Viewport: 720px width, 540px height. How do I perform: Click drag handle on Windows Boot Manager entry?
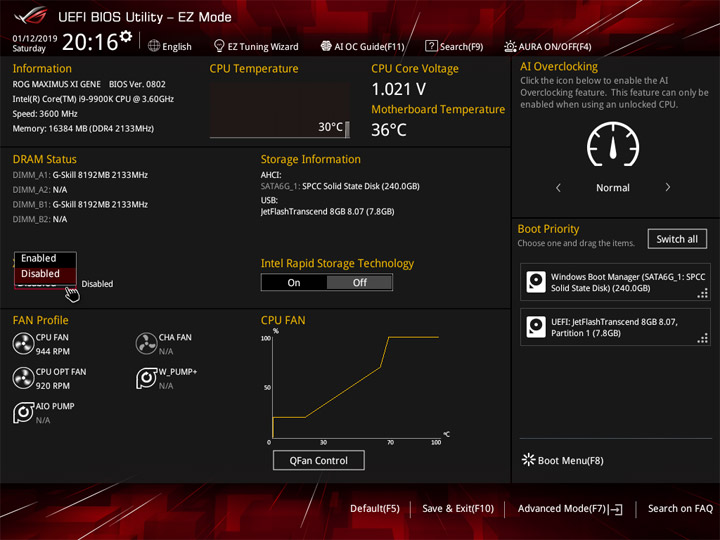click(x=703, y=293)
